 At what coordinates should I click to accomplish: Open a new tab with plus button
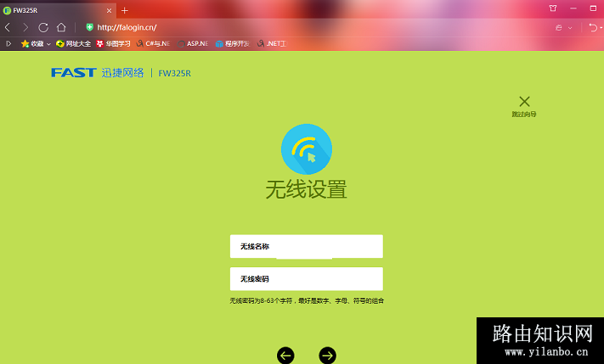pyautogui.click(x=124, y=11)
